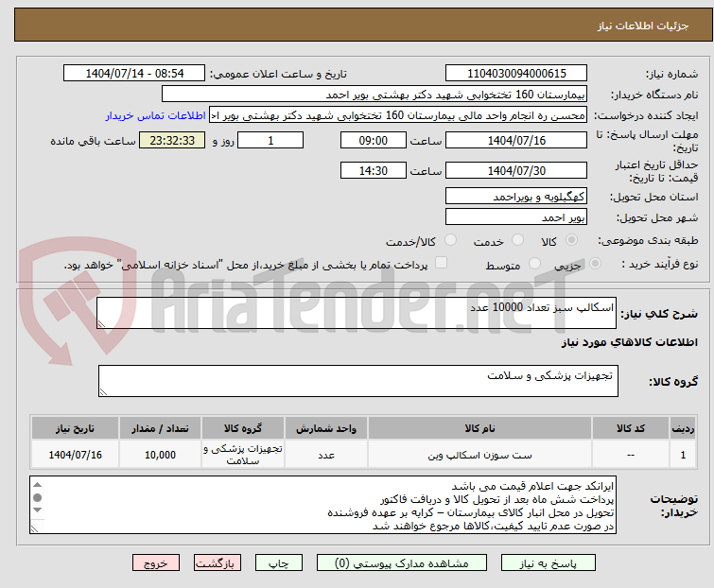Click the resize handle of گروه کالا box

pyautogui.click(x=103, y=392)
